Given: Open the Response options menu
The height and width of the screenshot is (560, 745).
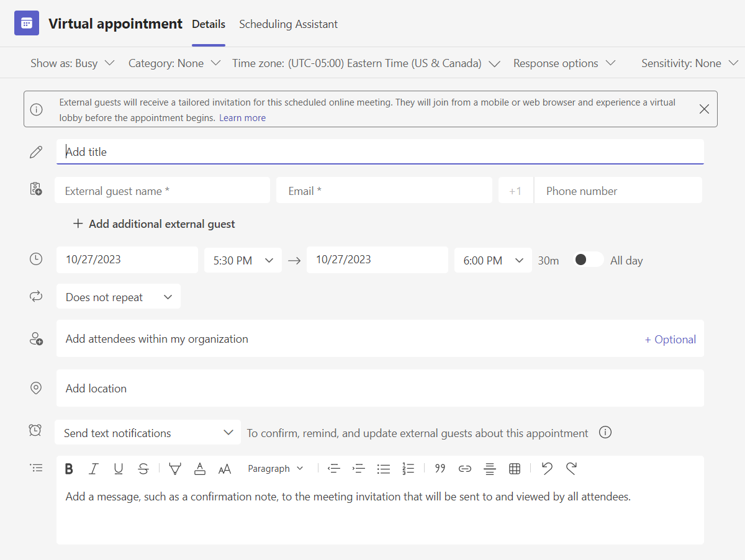Looking at the screenshot, I should [x=564, y=63].
